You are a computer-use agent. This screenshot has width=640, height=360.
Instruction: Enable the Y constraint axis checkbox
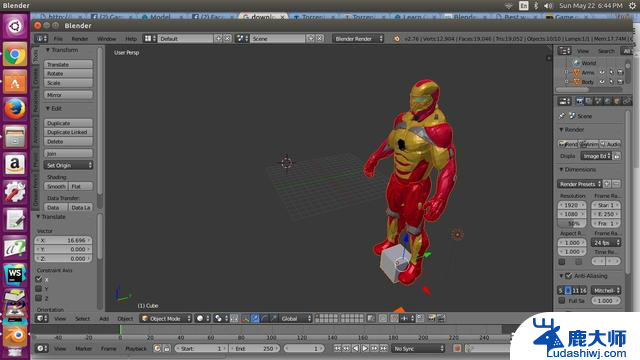pos(39,289)
